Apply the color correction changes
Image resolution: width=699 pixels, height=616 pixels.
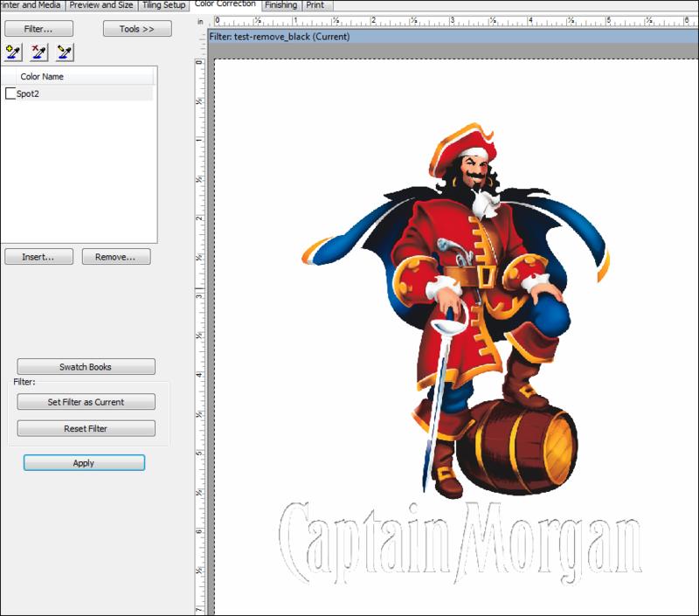click(x=84, y=463)
